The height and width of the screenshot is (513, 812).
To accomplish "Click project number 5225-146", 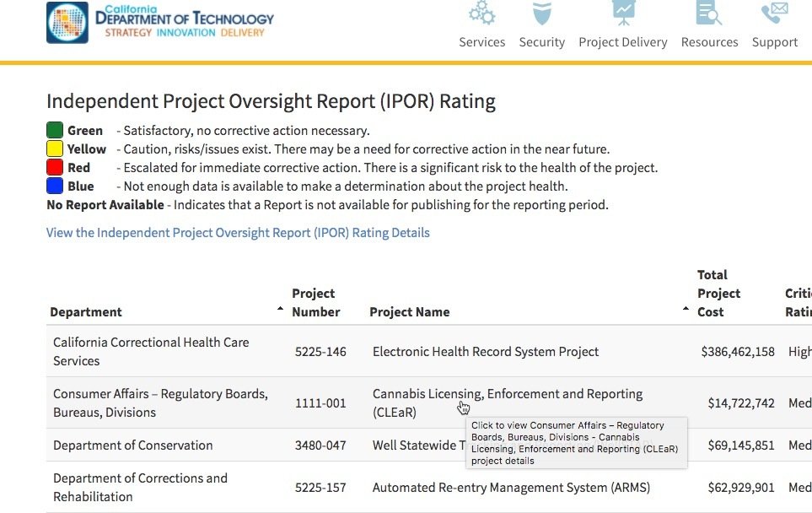I will [320, 352].
